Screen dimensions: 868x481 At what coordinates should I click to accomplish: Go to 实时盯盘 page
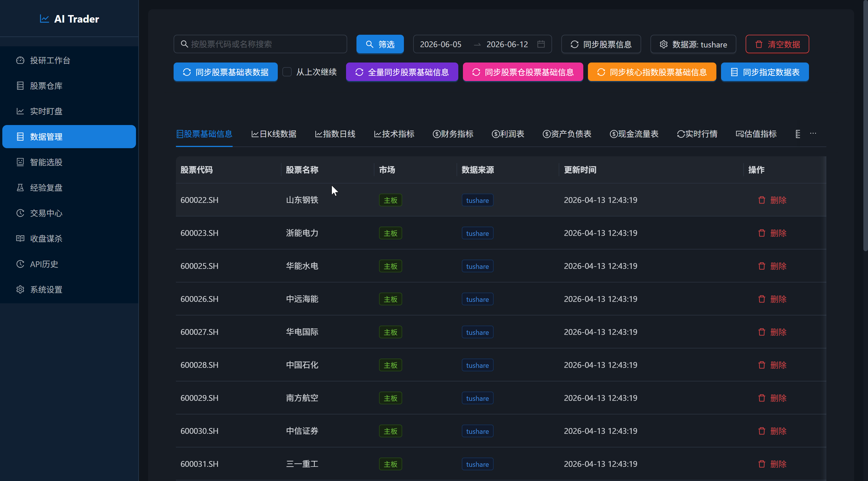69,111
